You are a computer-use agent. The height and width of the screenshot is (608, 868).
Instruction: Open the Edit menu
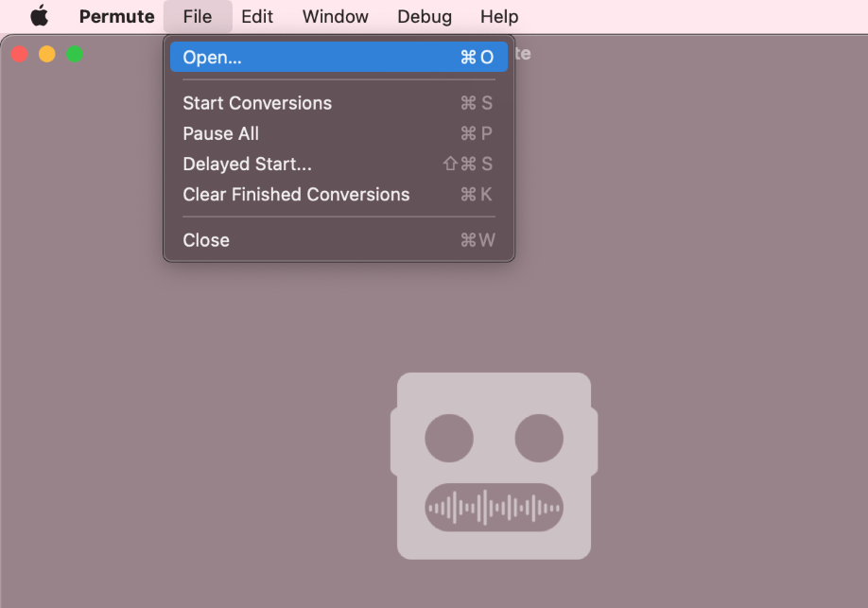coord(257,17)
